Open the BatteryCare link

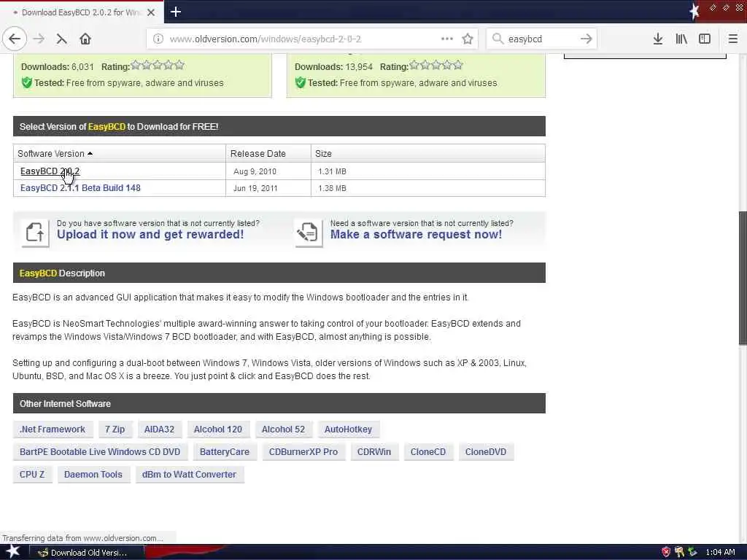[x=225, y=451]
